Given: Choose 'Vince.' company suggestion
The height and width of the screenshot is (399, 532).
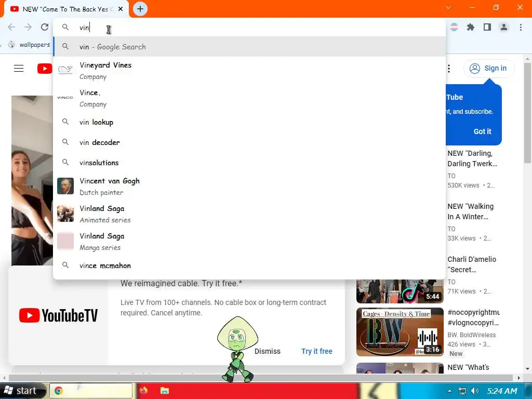Looking at the screenshot, I should click(x=249, y=98).
